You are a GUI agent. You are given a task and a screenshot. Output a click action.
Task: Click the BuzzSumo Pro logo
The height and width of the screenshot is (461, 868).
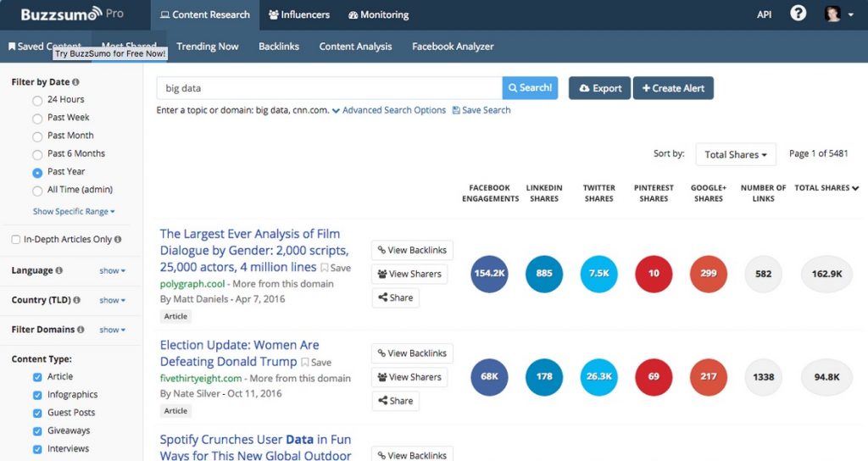(72, 14)
